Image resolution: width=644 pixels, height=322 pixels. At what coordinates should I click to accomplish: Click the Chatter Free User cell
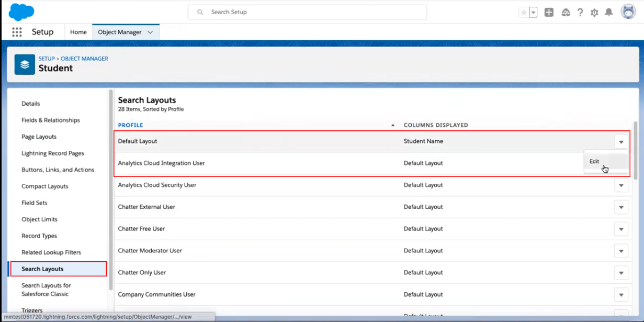[141, 229]
